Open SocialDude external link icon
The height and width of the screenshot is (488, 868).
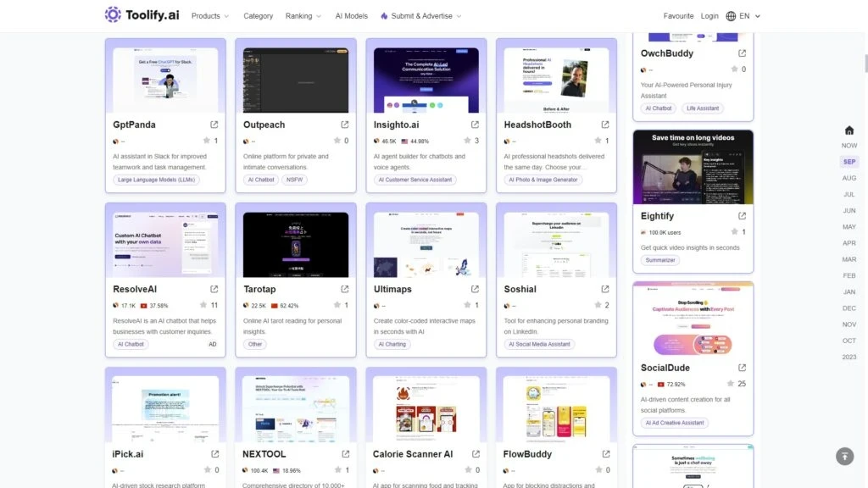(x=742, y=368)
